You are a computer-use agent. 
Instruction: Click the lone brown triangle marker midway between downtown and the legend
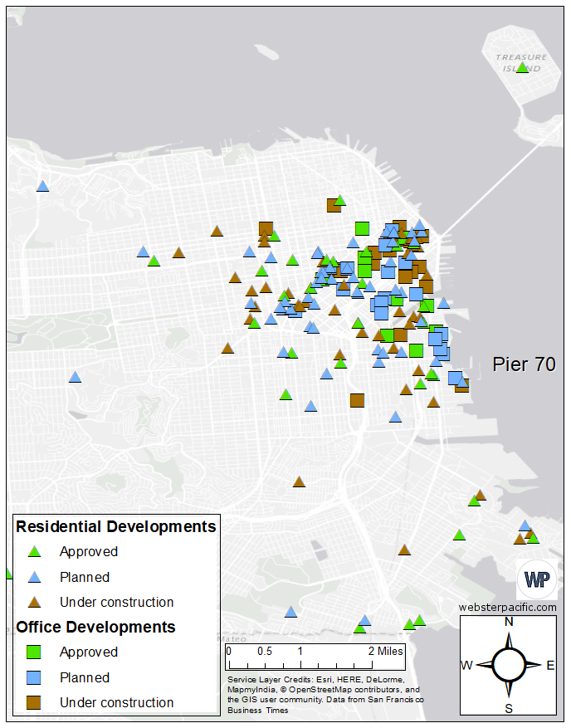pos(300,481)
